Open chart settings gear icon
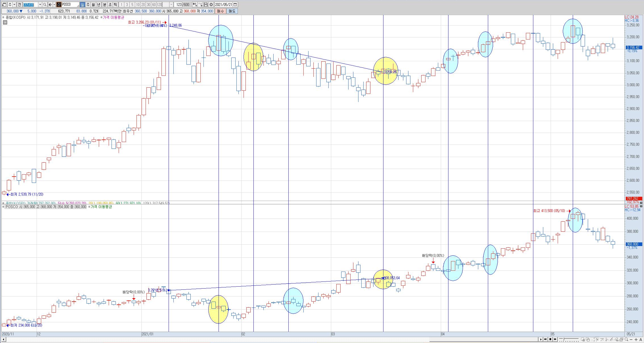 tap(211, 5)
